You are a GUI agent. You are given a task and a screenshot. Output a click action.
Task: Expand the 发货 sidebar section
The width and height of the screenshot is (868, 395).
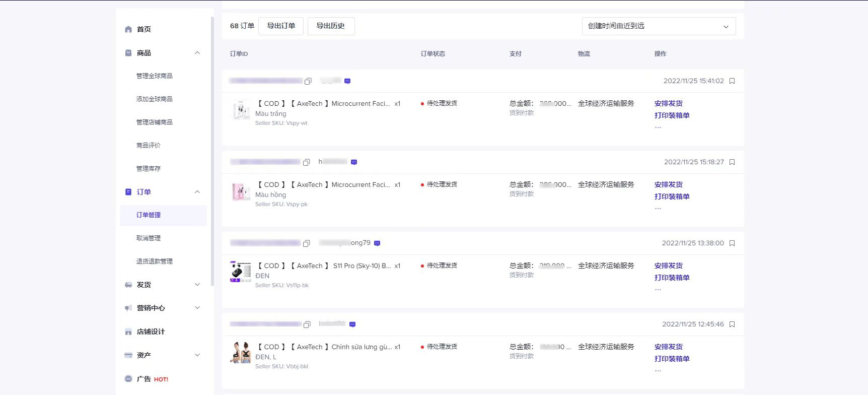tap(197, 285)
